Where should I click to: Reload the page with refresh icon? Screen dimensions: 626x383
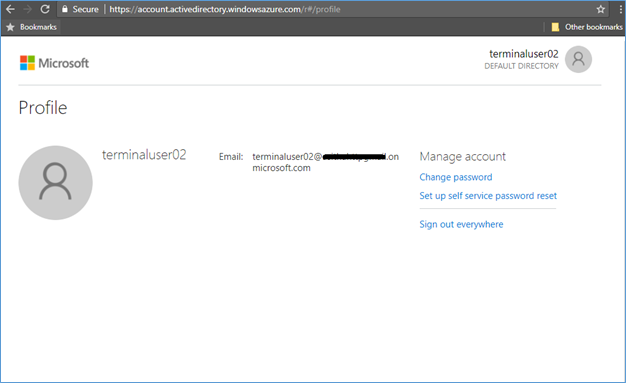(45, 9)
